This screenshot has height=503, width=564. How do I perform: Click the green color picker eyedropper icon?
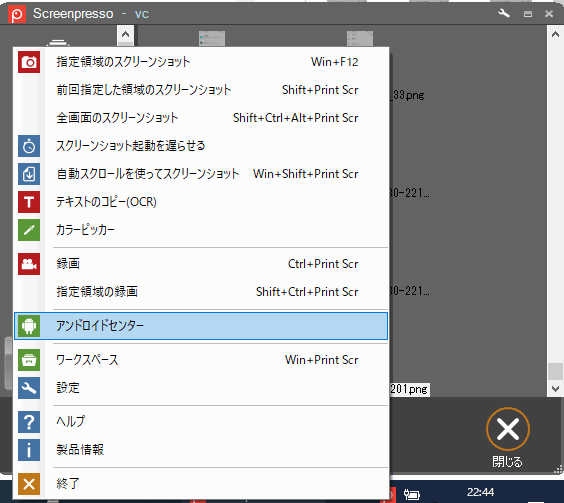click(29, 230)
